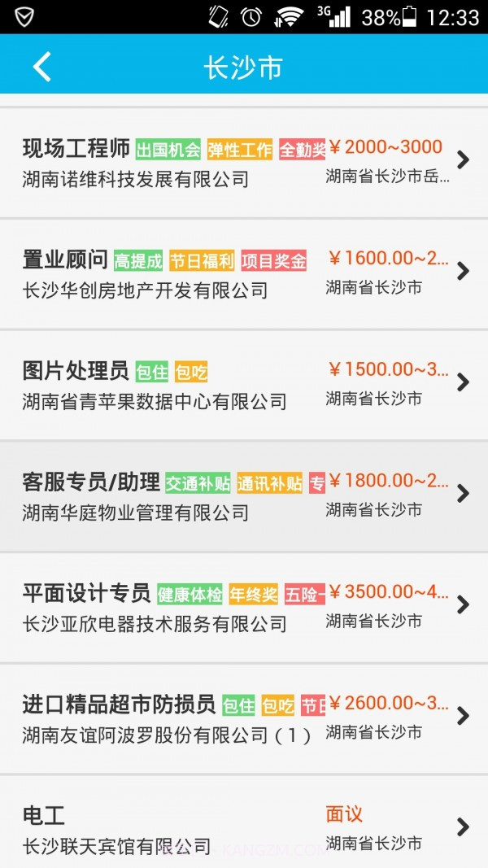Viewport: 488px width, 868px height.
Task: Expand the 平面设计专员 listing chevron
Action: (464, 605)
